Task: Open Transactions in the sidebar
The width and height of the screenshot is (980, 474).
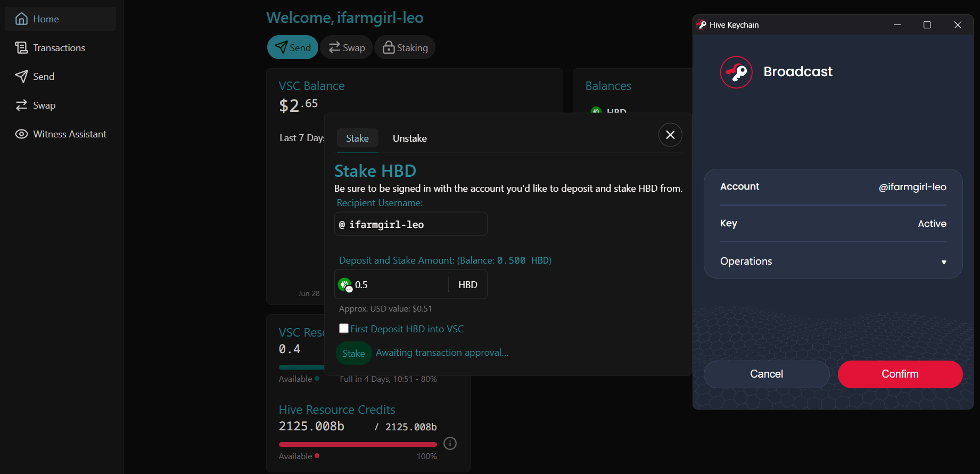Action: (x=60, y=48)
